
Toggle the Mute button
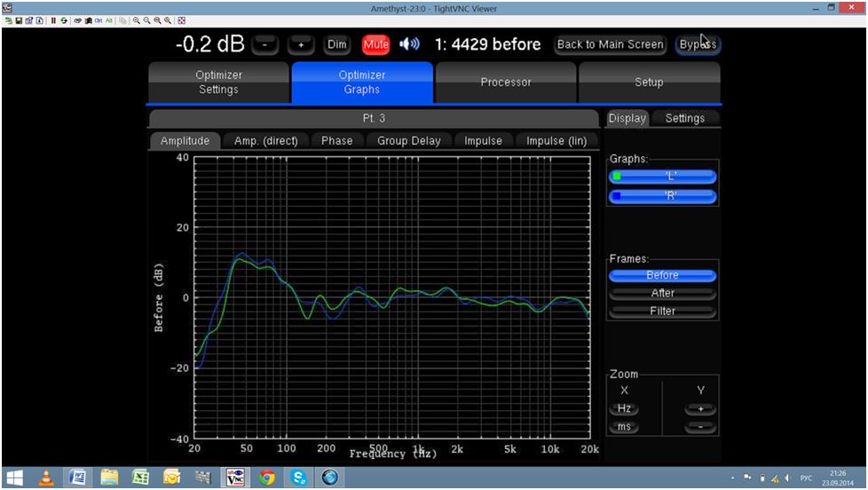(x=375, y=44)
